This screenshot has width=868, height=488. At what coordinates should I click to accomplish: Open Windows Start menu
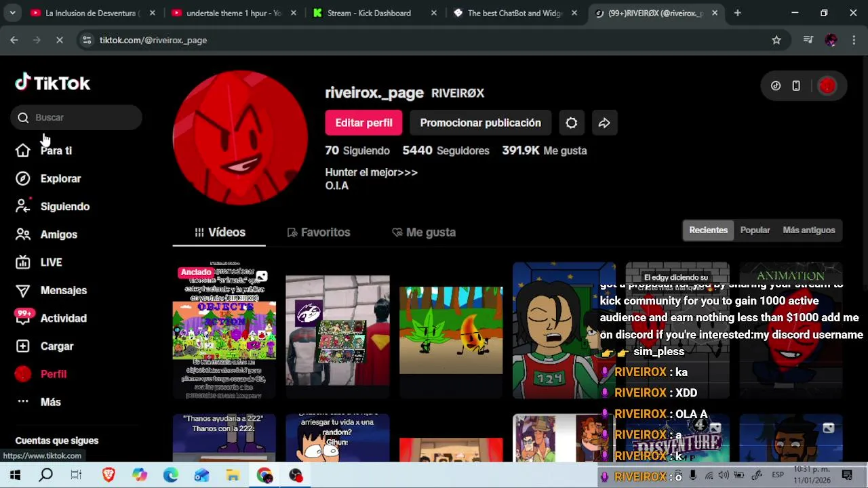(15, 475)
